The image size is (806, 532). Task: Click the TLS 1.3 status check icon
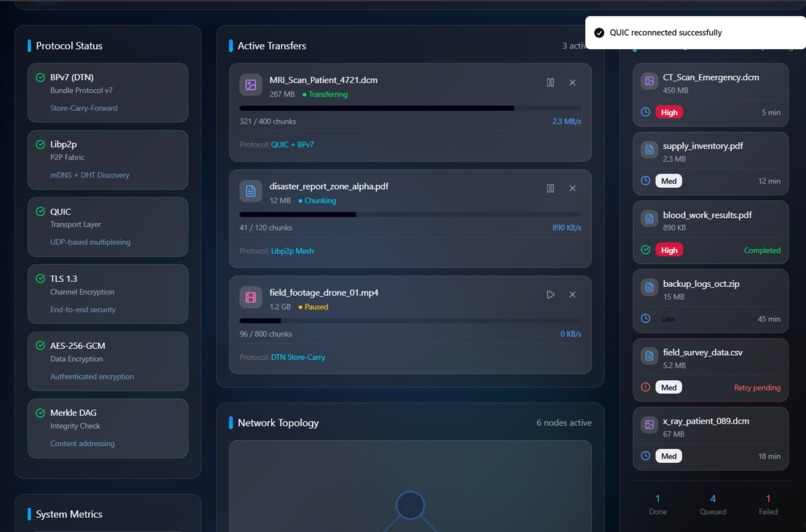pos(40,279)
